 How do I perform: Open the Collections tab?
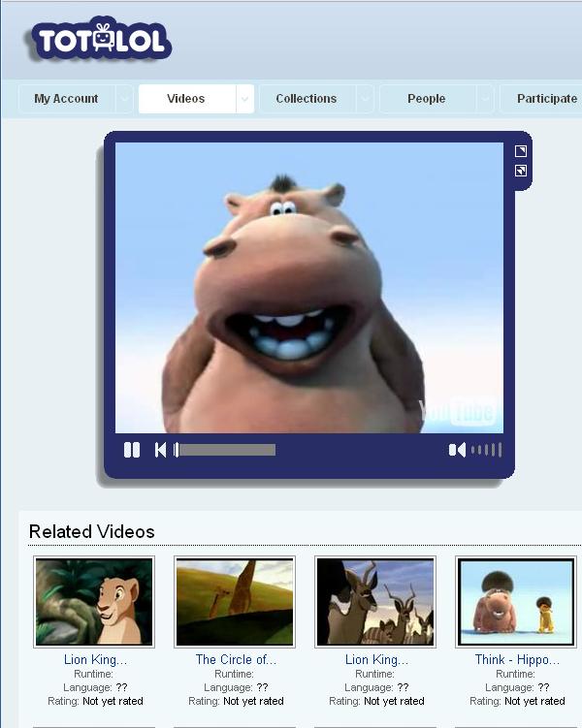307,99
